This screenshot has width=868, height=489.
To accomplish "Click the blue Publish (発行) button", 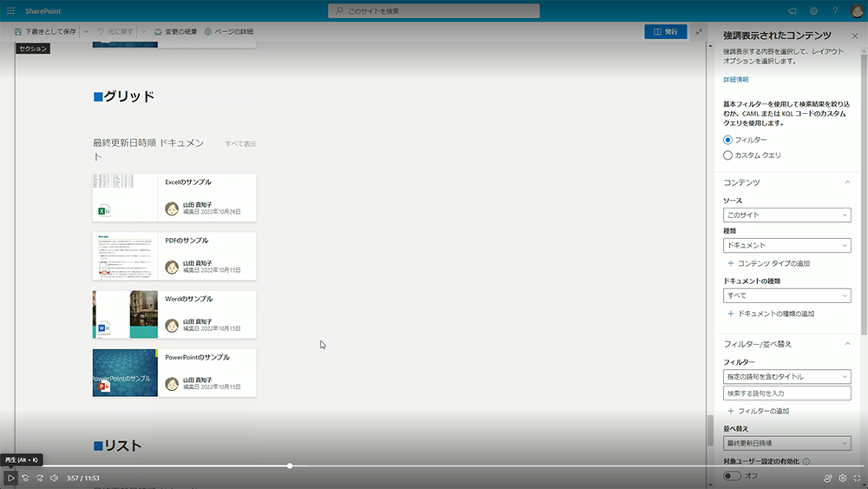I will pyautogui.click(x=666, y=31).
